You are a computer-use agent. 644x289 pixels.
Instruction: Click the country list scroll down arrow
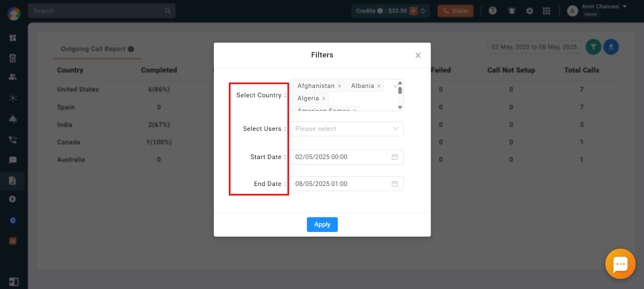400,107
